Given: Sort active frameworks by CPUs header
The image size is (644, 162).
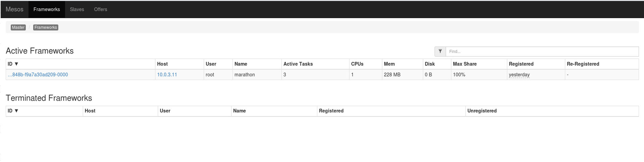Looking at the screenshot, I should coord(357,64).
